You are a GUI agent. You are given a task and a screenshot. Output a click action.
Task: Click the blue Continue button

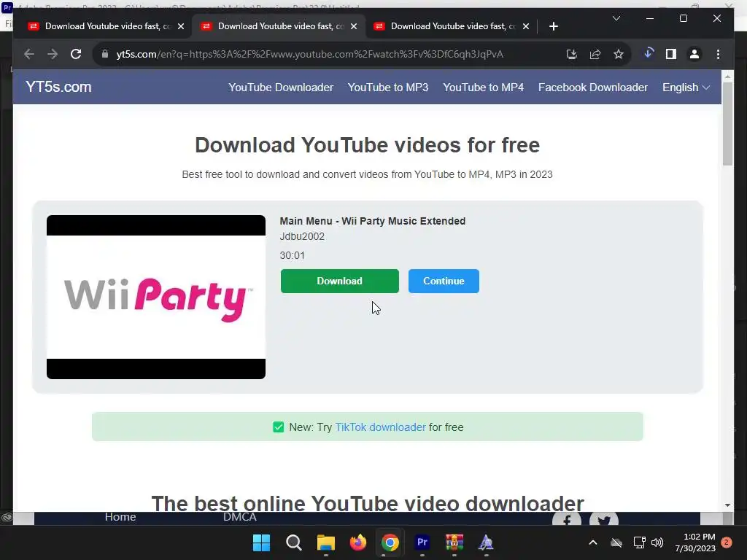pyautogui.click(x=444, y=281)
